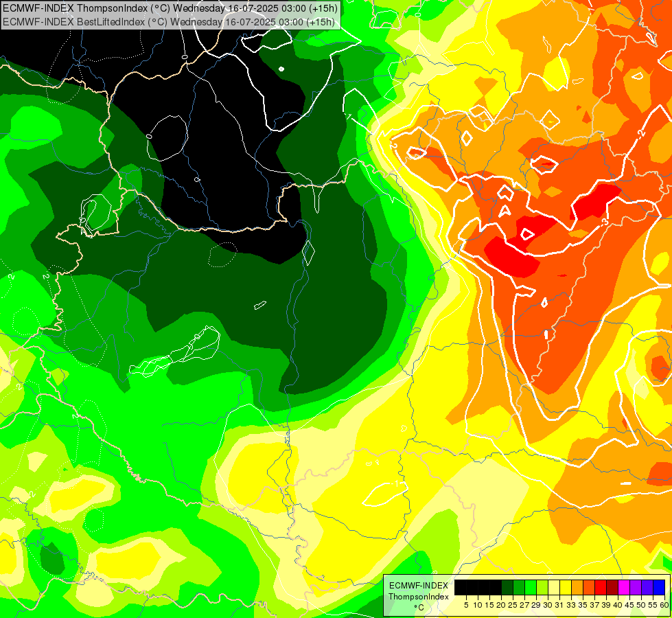Pick the bright green 27–29 legend swatch

[x=531, y=587]
